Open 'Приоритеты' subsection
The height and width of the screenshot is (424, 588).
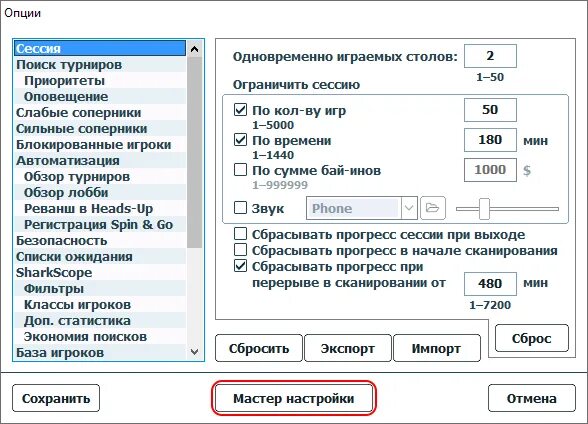(100, 81)
